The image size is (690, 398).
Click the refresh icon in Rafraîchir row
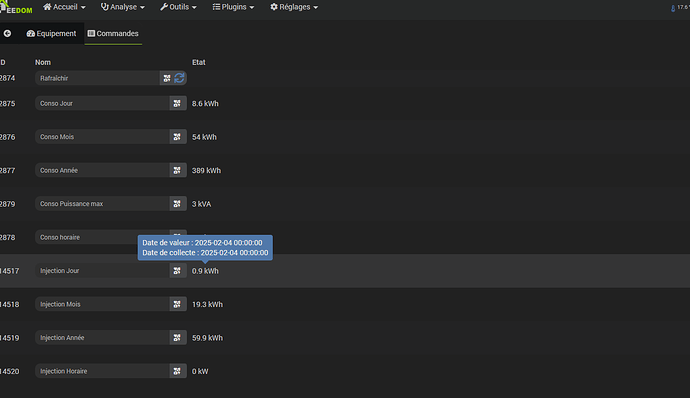pyautogui.click(x=179, y=78)
